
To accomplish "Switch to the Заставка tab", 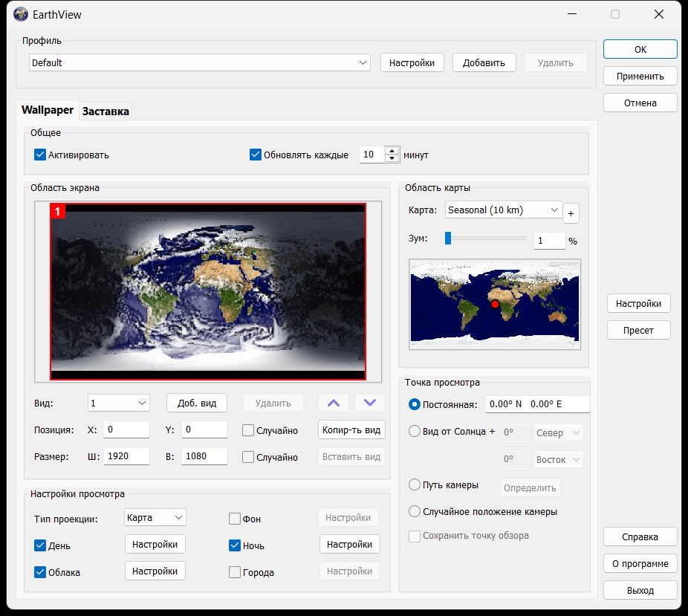I will [x=106, y=111].
